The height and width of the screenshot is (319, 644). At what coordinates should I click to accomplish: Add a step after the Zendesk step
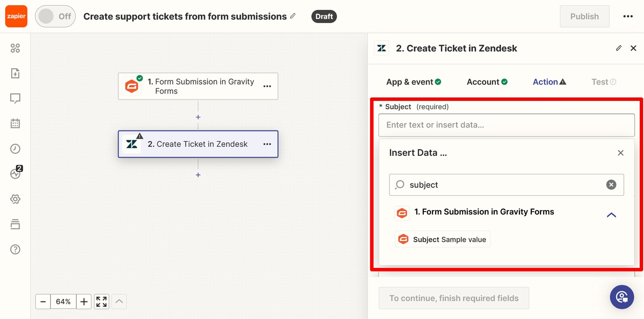pyautogui.click(x=198, y=175)
